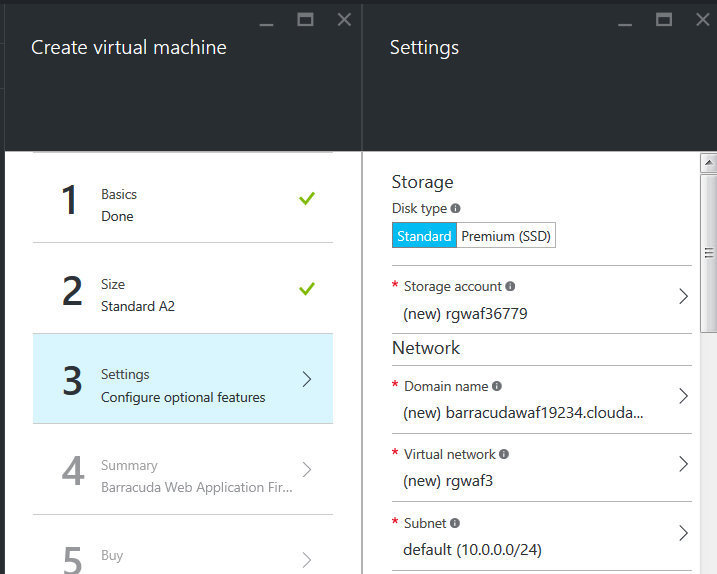The image size is (717, 574).
Task: Open the Subnet chevron
Action: point(683,533)
